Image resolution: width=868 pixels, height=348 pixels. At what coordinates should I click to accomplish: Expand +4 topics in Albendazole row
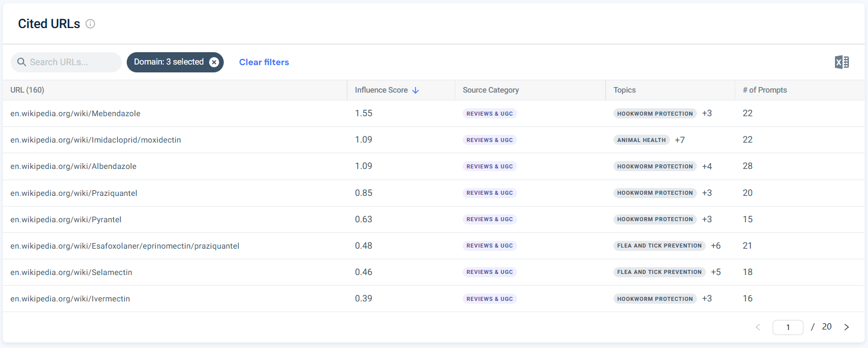point(707,166)
